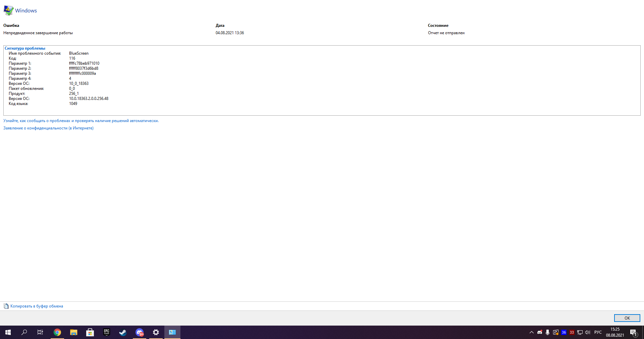Screen dimensions: 644x339
Task: Expand hidden system tray icons
Action: click(x=531, y=332)
